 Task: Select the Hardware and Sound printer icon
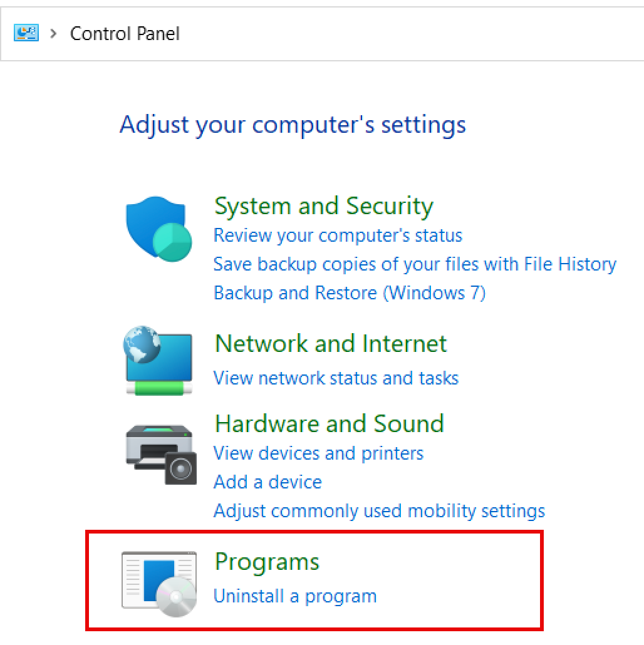tap(158, 455)
